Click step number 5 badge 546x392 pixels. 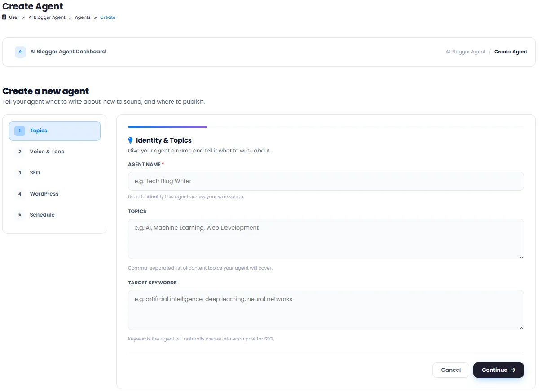20,215
